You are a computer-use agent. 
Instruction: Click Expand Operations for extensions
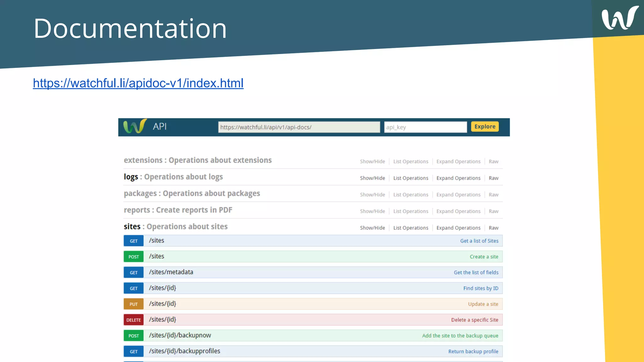click(x=458, y=162)
